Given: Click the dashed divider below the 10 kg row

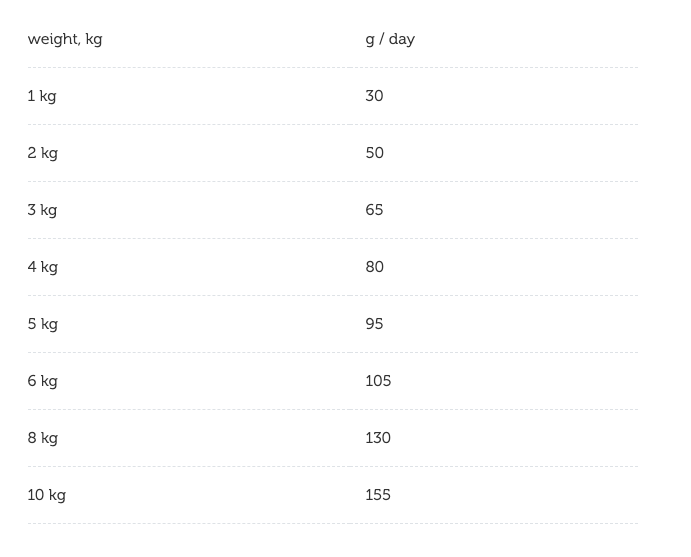Looking at the screenshot, I should [x=333, y=524].
